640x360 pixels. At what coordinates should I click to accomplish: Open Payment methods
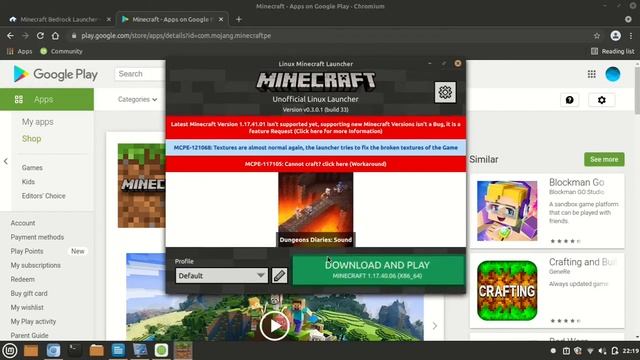coord(37,237)
